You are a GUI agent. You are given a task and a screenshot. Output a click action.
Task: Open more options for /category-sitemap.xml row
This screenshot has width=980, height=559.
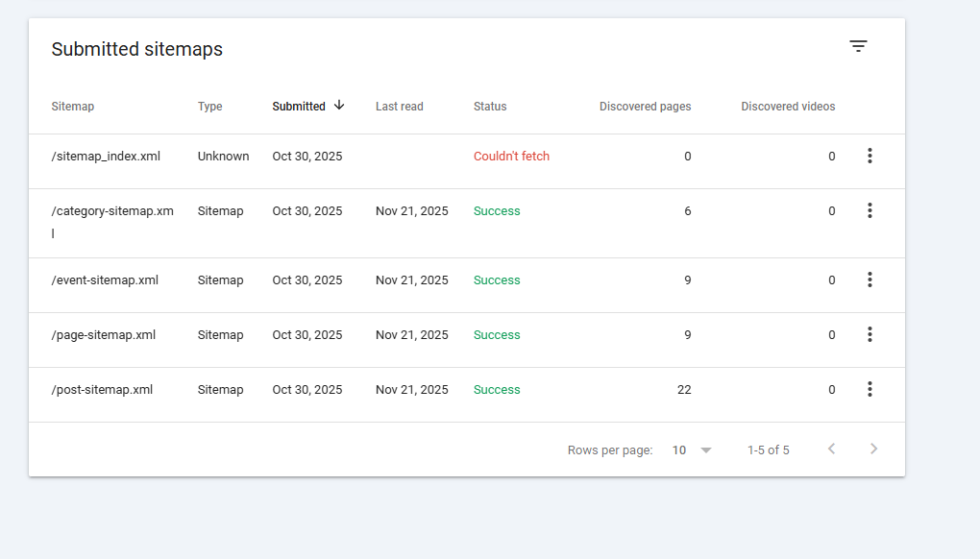pyautogui.click(x=870, y=210)
